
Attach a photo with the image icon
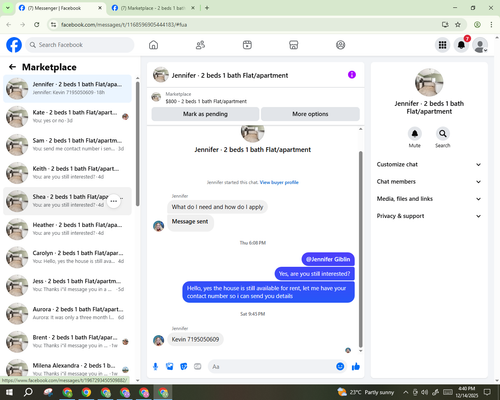pyautogui.click(x=170, y=367)
